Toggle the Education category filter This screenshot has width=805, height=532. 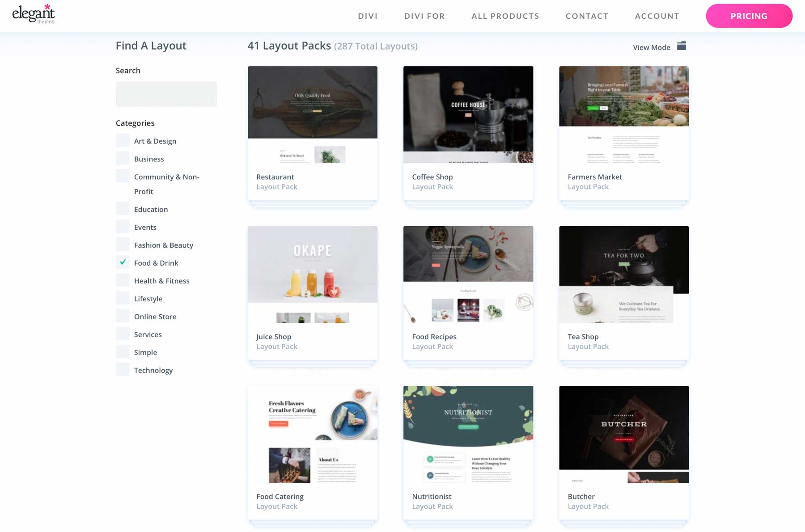pos(122,208)
